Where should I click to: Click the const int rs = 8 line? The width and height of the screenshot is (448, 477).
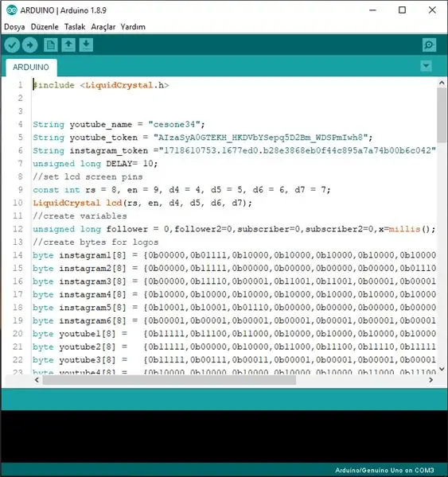[181, 190]
